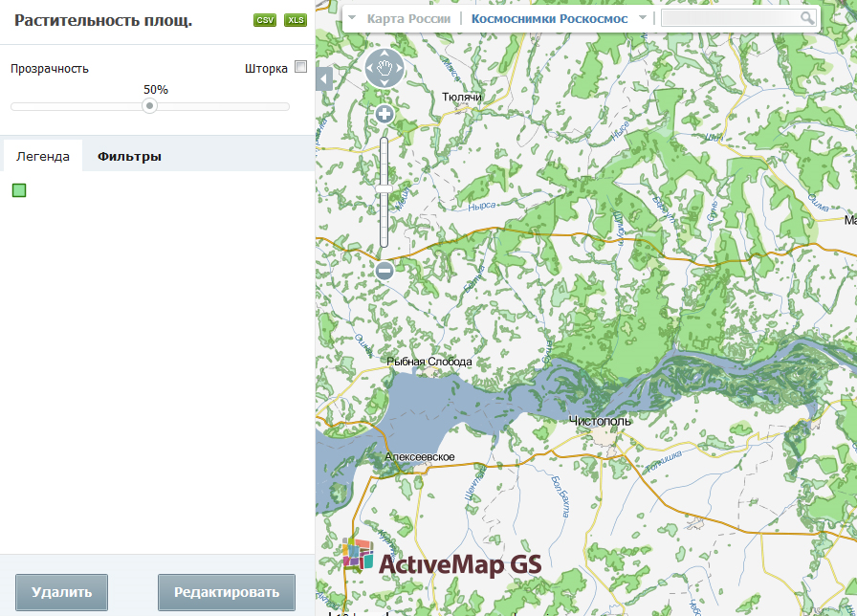Export layer data as XLS
This screenshot has height=616, width=857.
click(x=296, y=20)
